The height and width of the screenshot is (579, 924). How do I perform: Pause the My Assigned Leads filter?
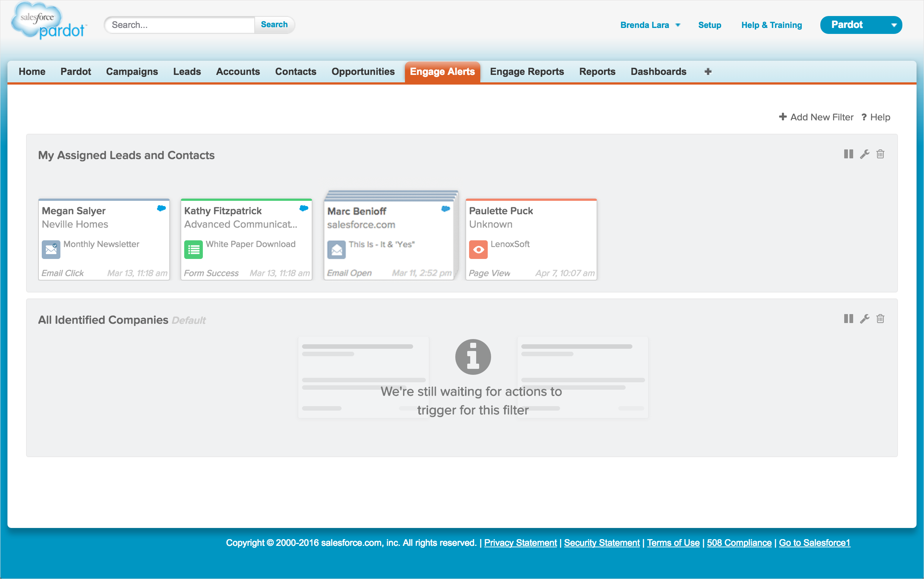coord(848,154)
